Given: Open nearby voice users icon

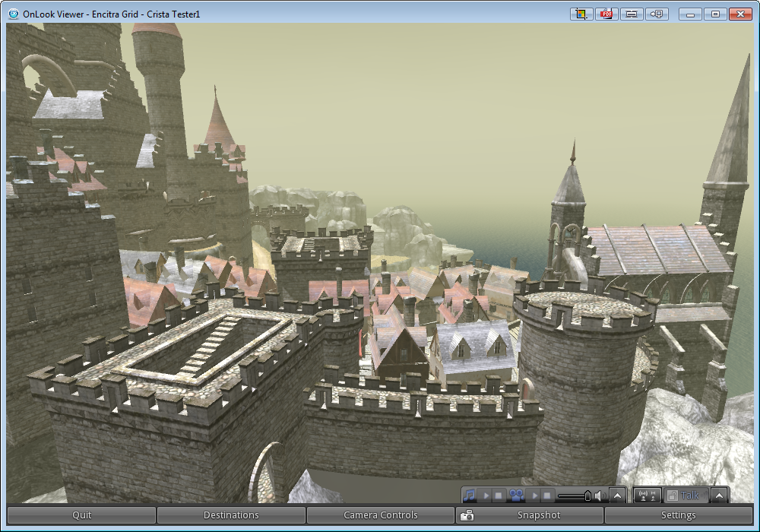Looking at the screenshot, I should point(648,496).
